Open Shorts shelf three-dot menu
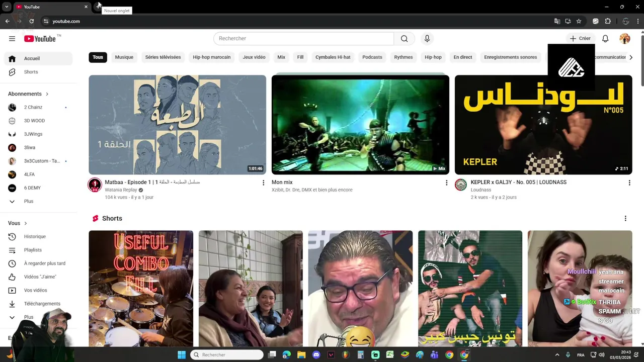This screenshot has height=362, width=644. [625, 219]
